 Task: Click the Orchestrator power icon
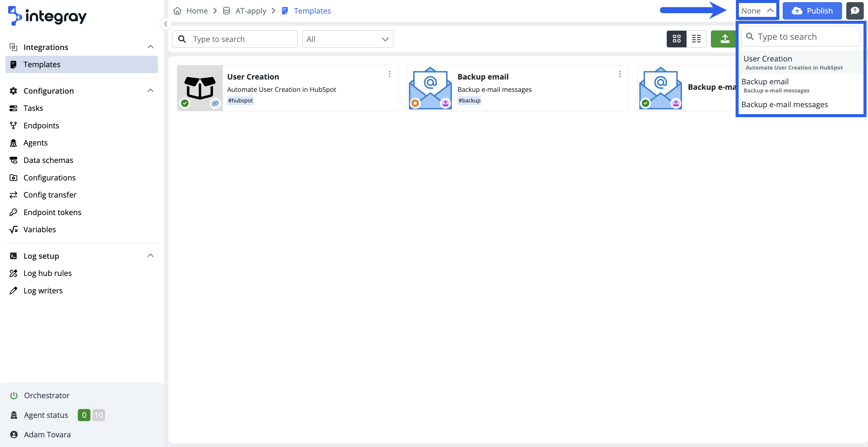coord(14,395)
